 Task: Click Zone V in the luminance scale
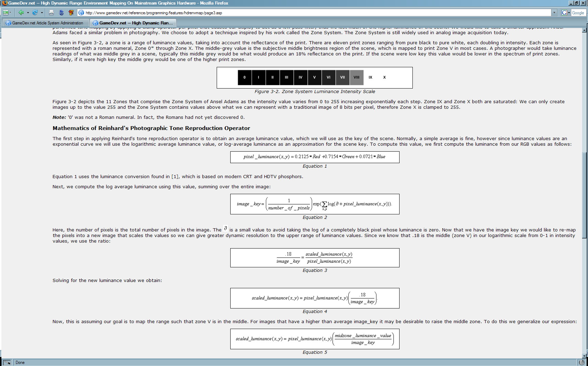pos(315,77)
